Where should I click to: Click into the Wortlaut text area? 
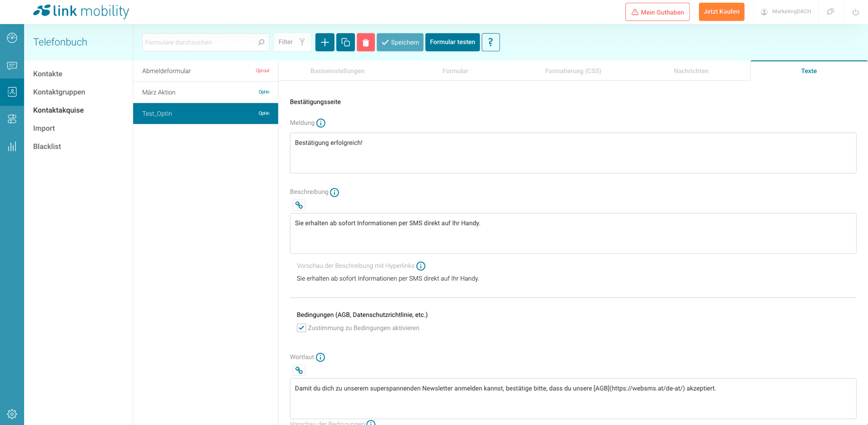573,399
